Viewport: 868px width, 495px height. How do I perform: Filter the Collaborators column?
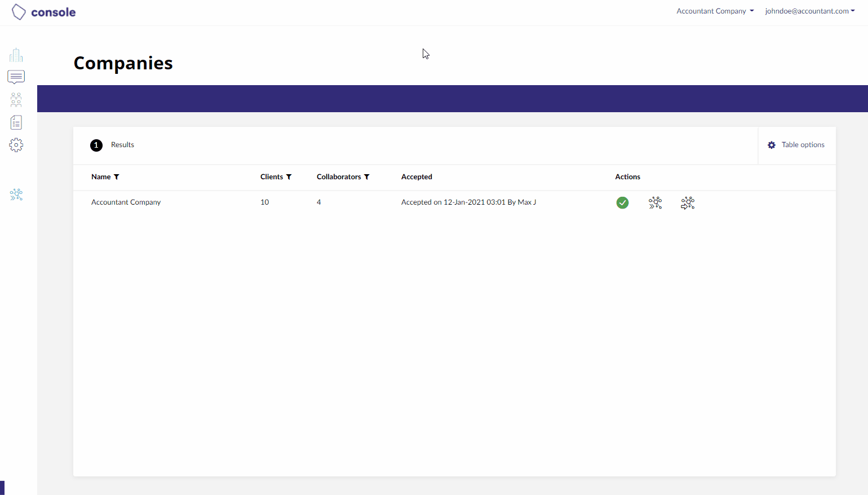pyautogui.click(x=367, y=177)
